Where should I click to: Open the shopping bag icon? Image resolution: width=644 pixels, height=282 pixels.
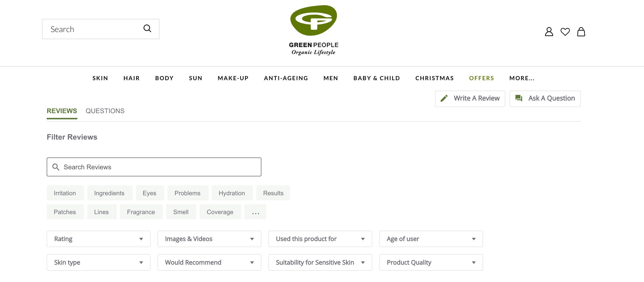point(581,32)
